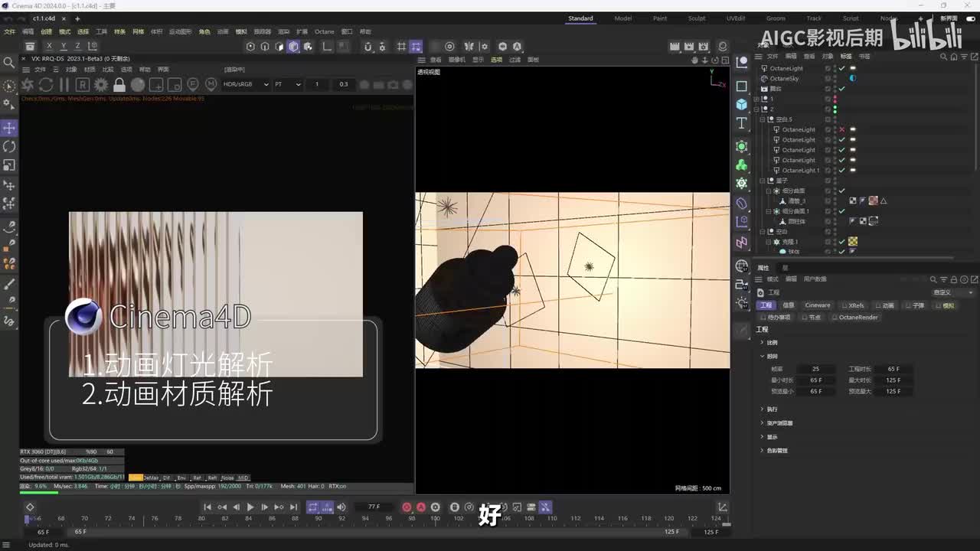Open the 文件 menu in main menu bar
This screenshot has width=980, height=551.
tap(9, 31)
